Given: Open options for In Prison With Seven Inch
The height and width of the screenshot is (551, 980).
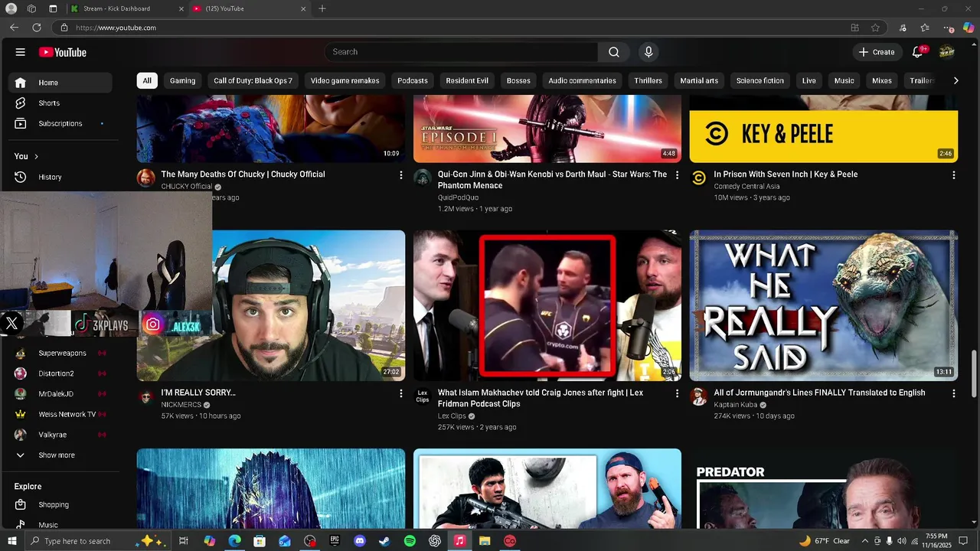Looking at the screenshot, I should click(x=953, y=175).
